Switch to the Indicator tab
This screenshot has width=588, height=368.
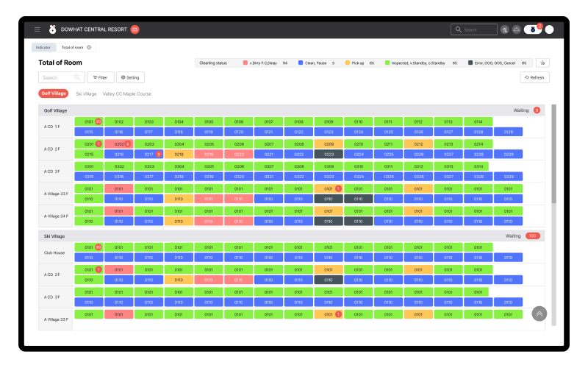coord(43,47)
